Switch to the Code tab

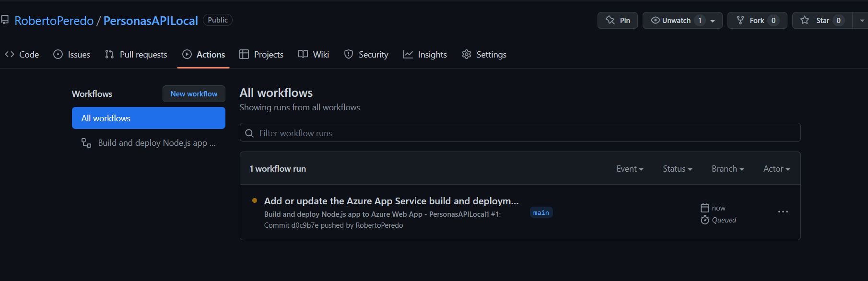pos(22,55)
